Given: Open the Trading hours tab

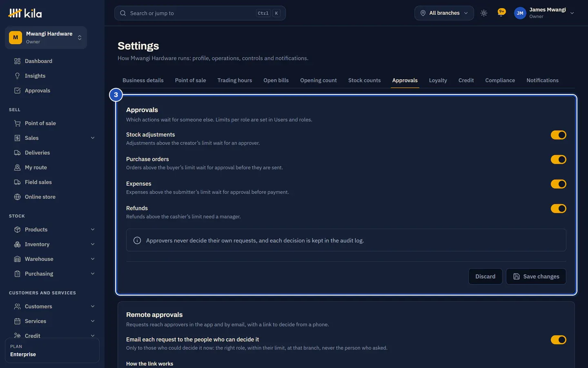Looking at the screenshot, I should pyautogui.click(x=235, y=81).
